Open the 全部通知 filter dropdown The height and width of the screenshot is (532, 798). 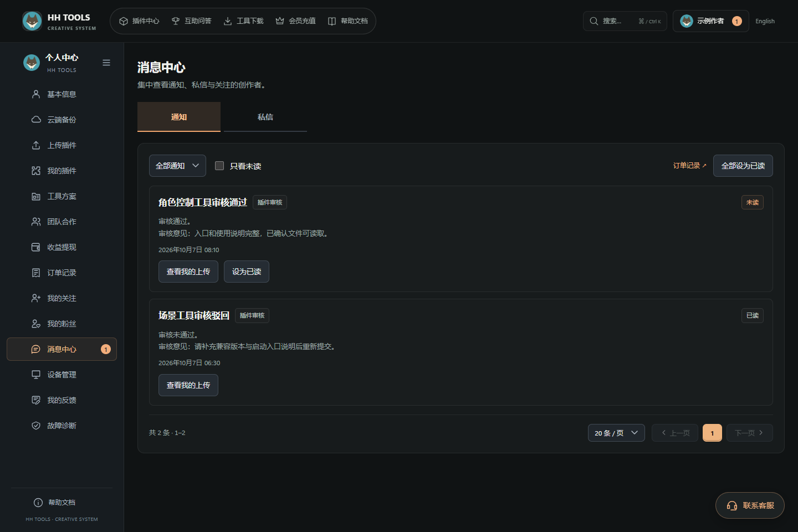(177, 166)
